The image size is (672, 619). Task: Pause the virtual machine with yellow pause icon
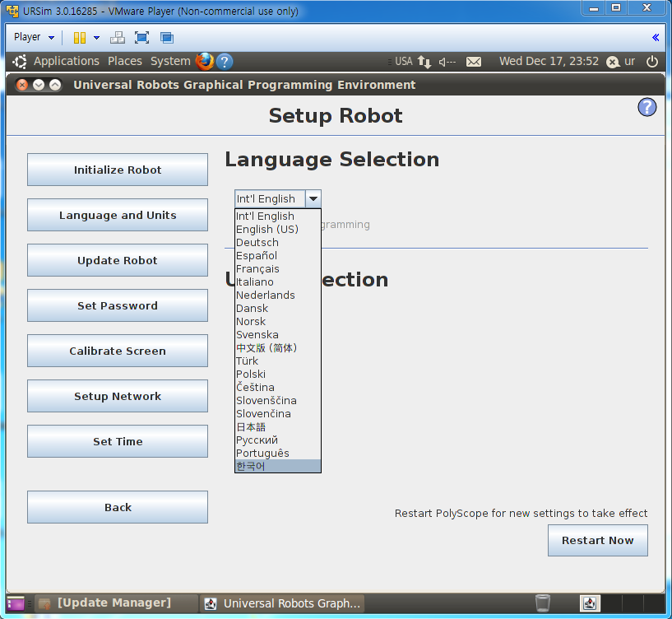[79, 38]
